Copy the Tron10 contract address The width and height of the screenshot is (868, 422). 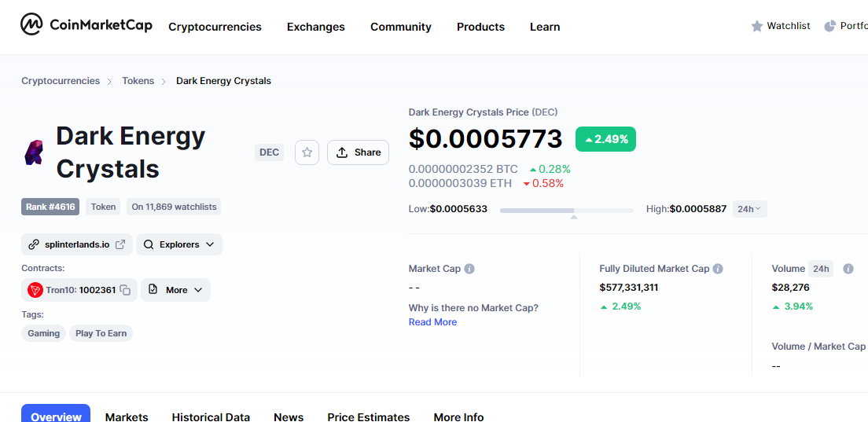click(126, 290)
